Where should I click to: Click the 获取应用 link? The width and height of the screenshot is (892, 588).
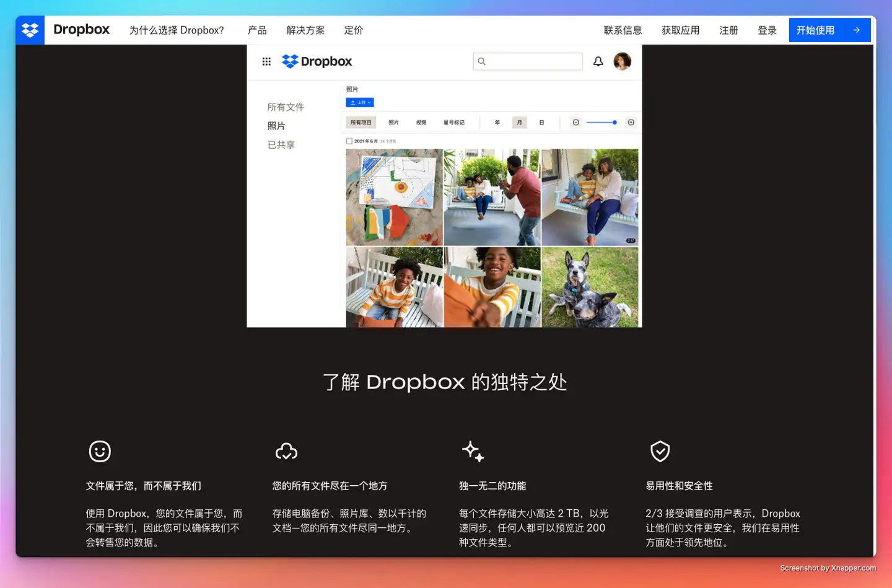680,30
